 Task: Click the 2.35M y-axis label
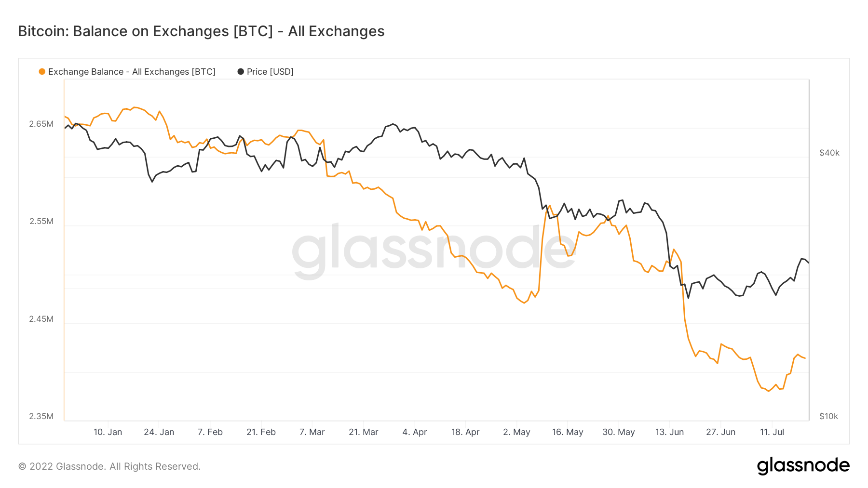[x=41, y=416]
